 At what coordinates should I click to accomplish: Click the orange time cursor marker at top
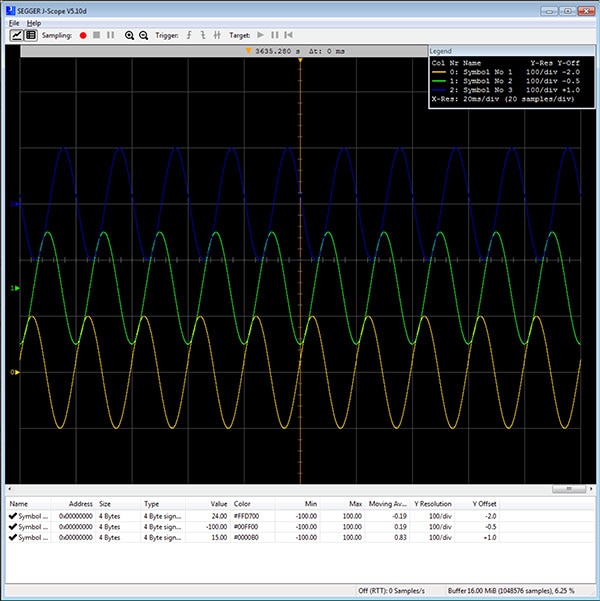tap(248, 51)
